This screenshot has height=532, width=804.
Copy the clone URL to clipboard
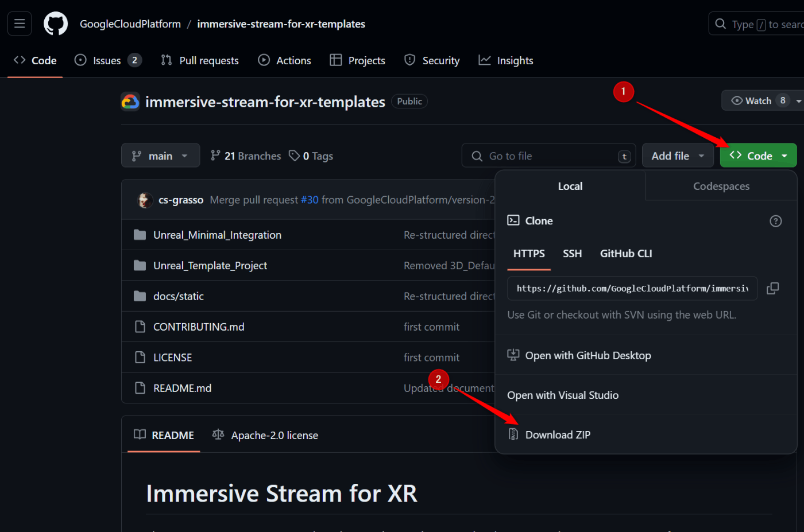pyautogui.click(x=773, y=288)
